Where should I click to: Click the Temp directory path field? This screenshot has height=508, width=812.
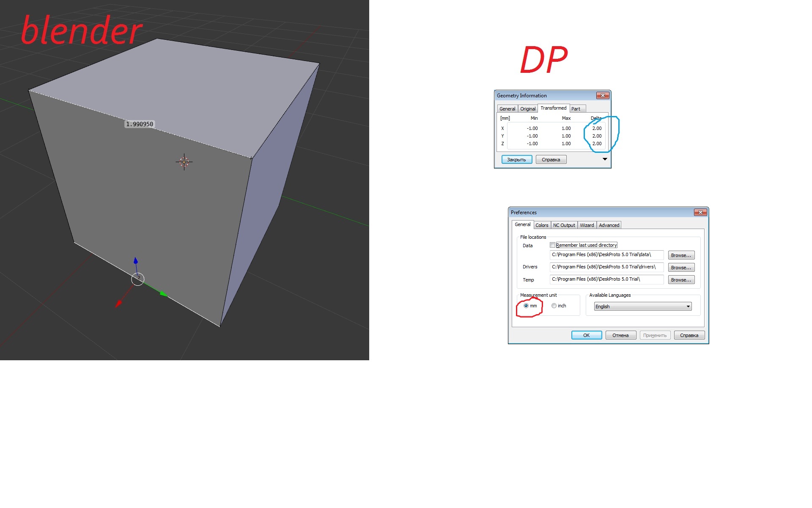pyautogui.click(x=606, y=279)
